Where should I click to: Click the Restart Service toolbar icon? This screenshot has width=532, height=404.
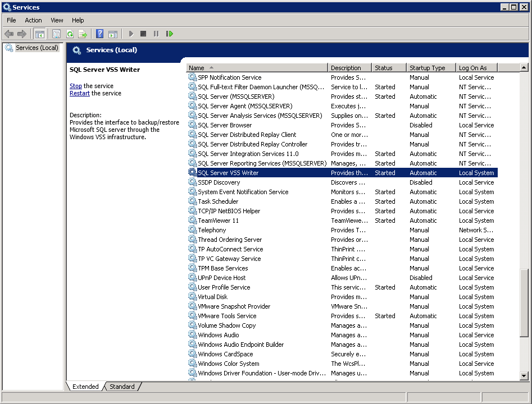point(169,34)
